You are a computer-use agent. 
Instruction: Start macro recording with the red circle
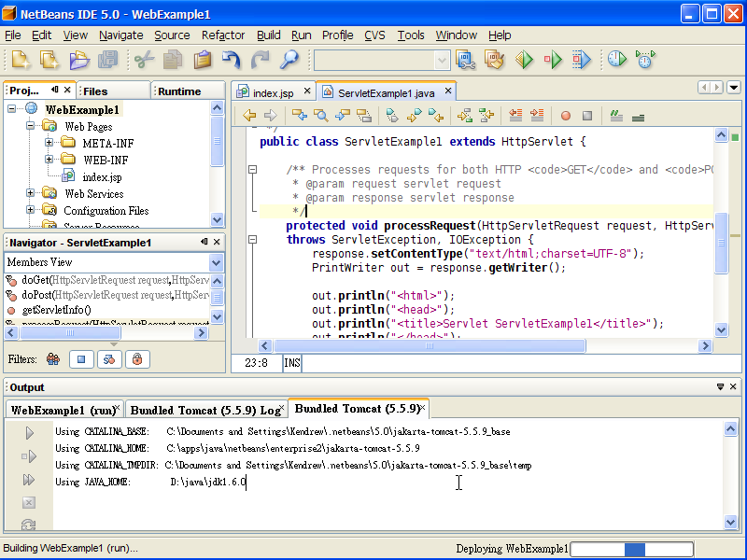(x=566, y=116)
